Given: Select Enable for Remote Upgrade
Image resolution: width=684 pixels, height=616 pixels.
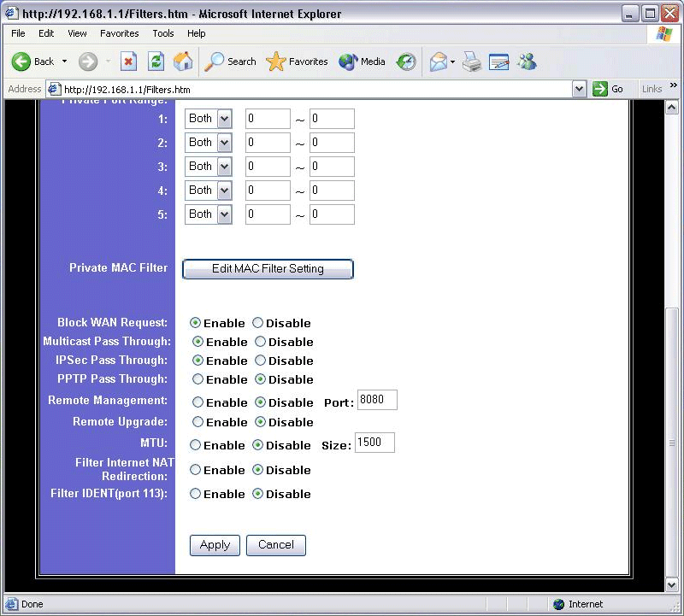Looking at the screenshot, I should 198,421.
